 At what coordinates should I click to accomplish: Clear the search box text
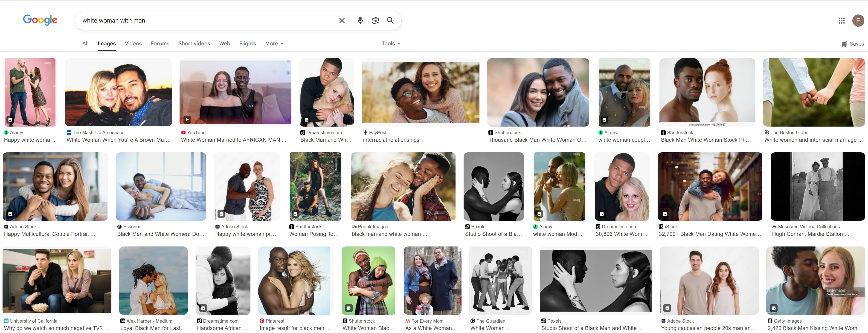342,20
